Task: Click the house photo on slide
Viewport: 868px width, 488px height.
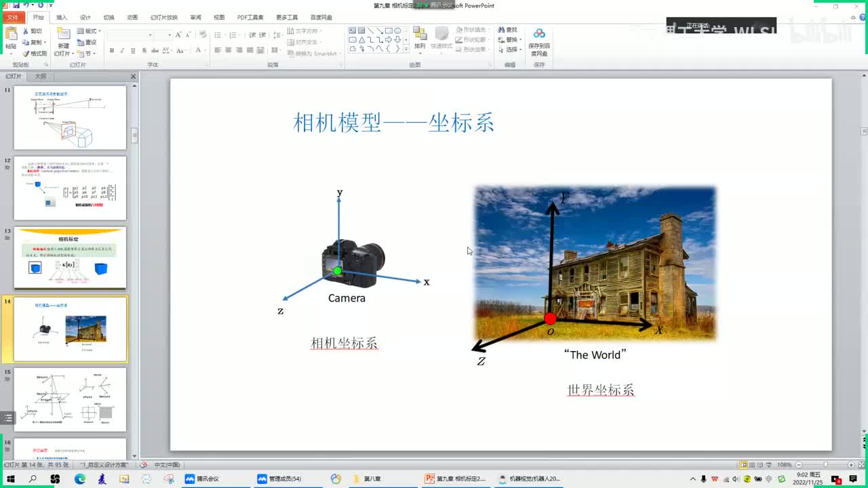Action: [595, 263]
